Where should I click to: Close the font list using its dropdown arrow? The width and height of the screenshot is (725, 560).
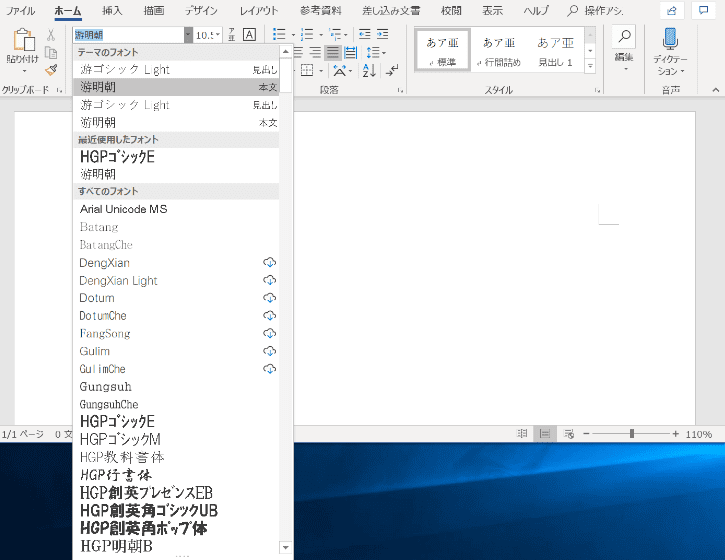coord(188,35)
